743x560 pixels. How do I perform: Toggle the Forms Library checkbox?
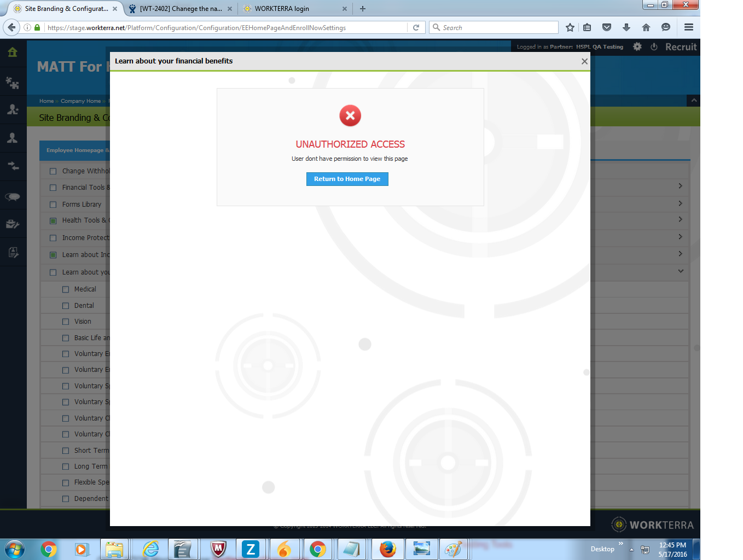53,205
